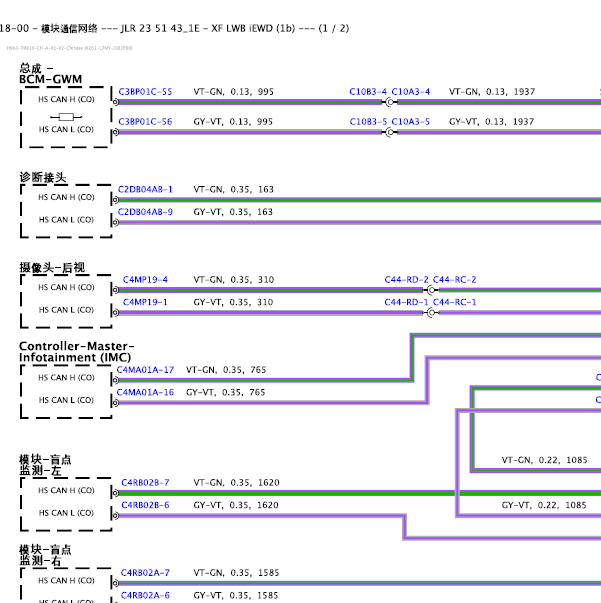The image size is (601, 603).
Task: Select wire spec GY-VT, 0.35, 765
Action: point(225,392)
